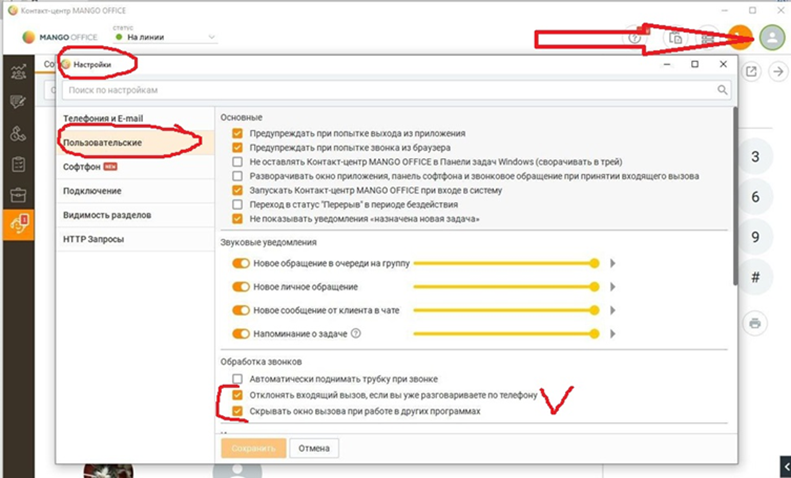Click the "Сохранить" button
791x478 pixels.
[253, 448]
